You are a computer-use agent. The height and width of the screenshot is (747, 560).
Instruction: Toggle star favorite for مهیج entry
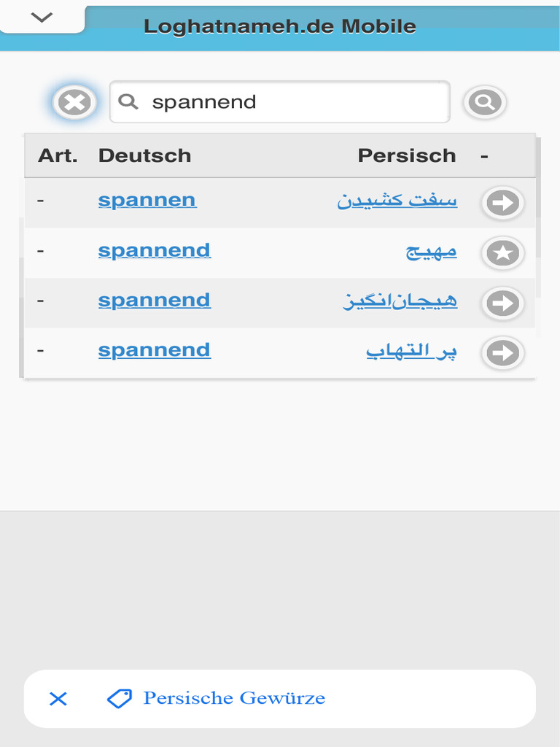503,253
